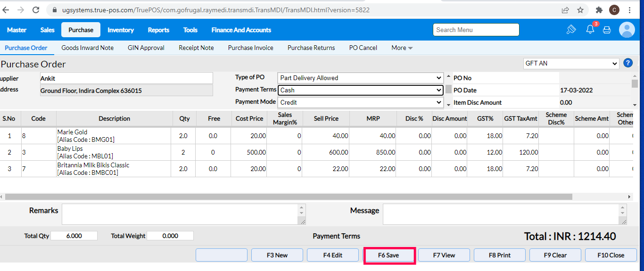
Task: Click the F9 Clear button
Action: 555,255
